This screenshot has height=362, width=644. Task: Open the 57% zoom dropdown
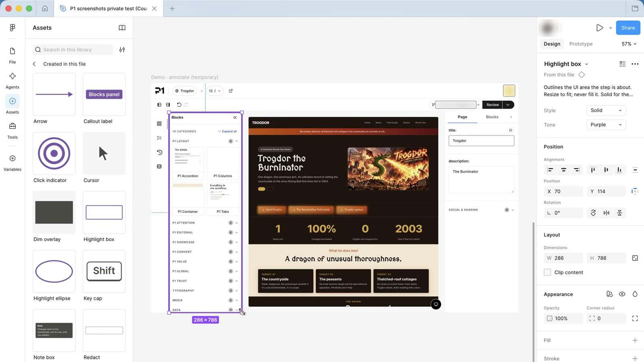click(x=629, y=44)
